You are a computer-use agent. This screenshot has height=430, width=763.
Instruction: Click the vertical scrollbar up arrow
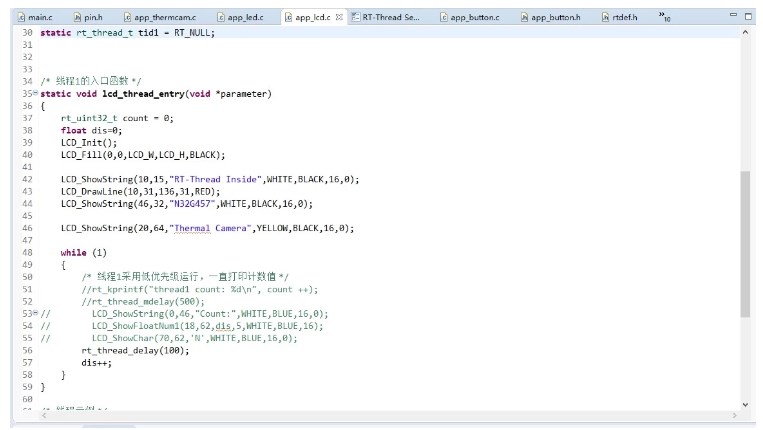pyautogui.click(x=745, y=33)
